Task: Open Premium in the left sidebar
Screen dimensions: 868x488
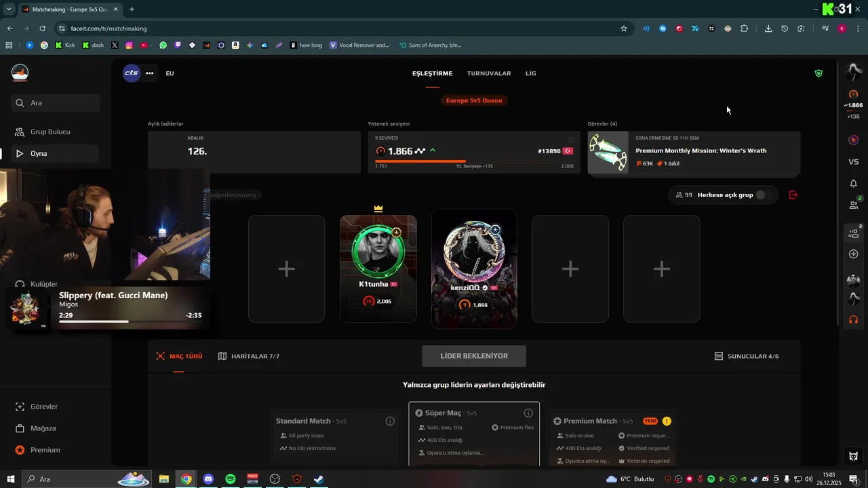Action: point(45,450)
